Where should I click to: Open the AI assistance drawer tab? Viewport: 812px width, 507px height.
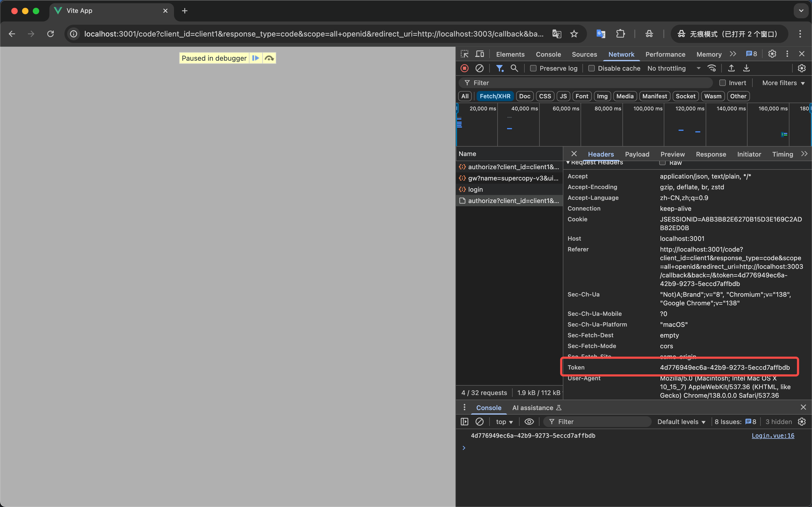[x=537, y=408]
